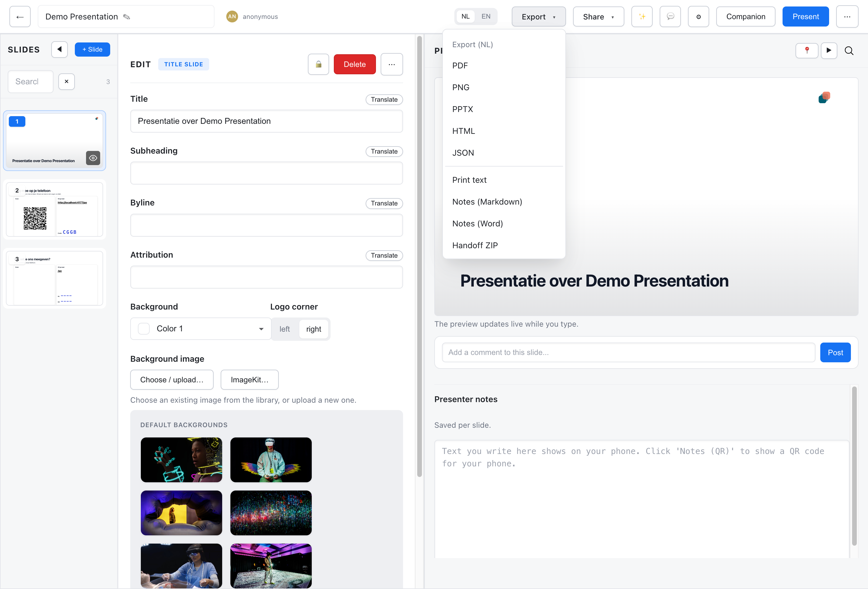
Task: Open the sparkle AI assistant button
Action: (642, 17)
